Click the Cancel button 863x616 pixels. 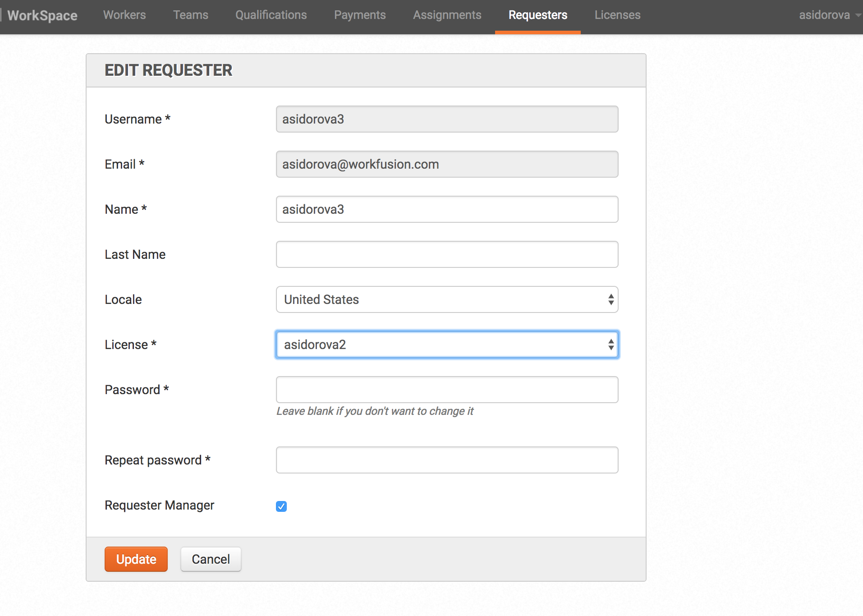click(x=211, y=559)
